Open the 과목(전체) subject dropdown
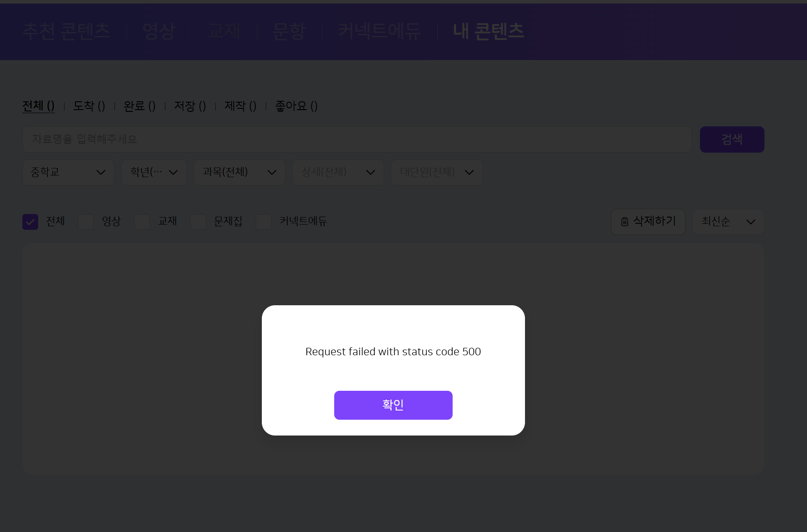The height and width of the screenshot is (532, 807). coord(239,172)
